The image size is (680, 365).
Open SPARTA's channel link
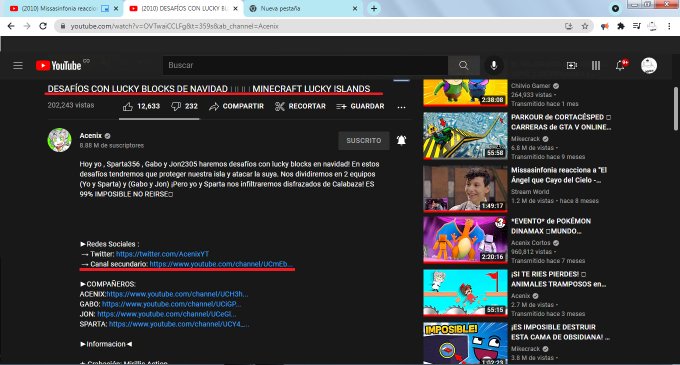pyautogui.click(x=179, y=324)
